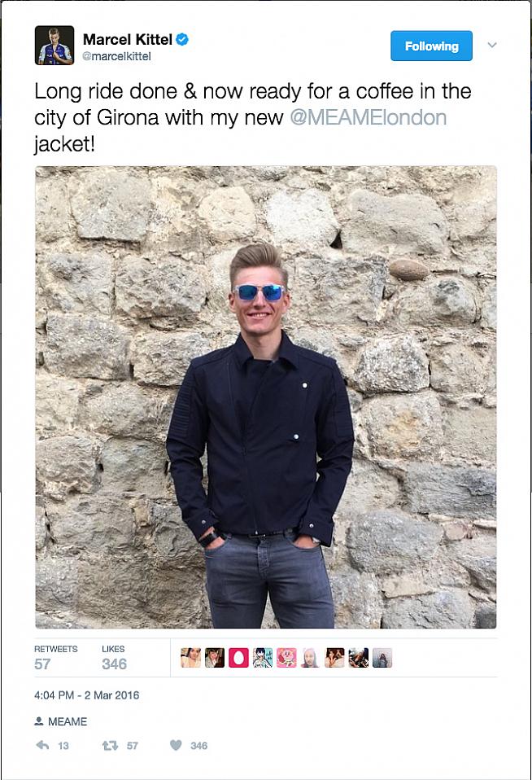
Task: Click the last liker avatar in row
Action: 382,658
